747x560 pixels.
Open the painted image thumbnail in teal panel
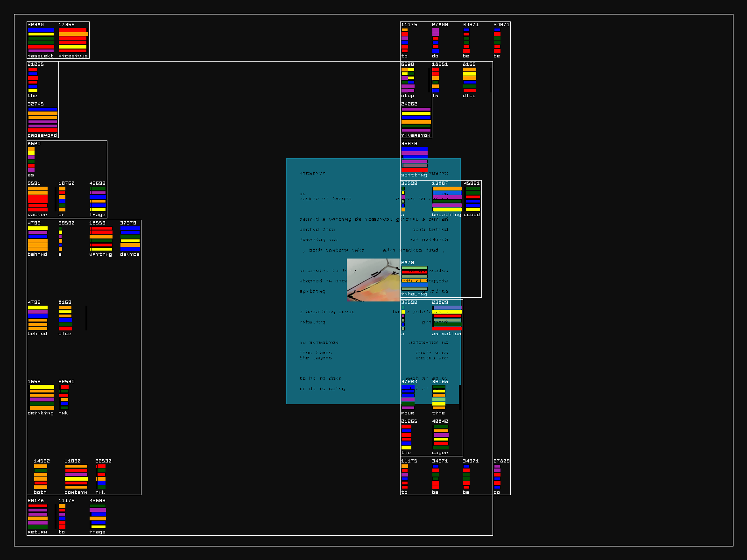pyautogui.click(x=373, y=280)
